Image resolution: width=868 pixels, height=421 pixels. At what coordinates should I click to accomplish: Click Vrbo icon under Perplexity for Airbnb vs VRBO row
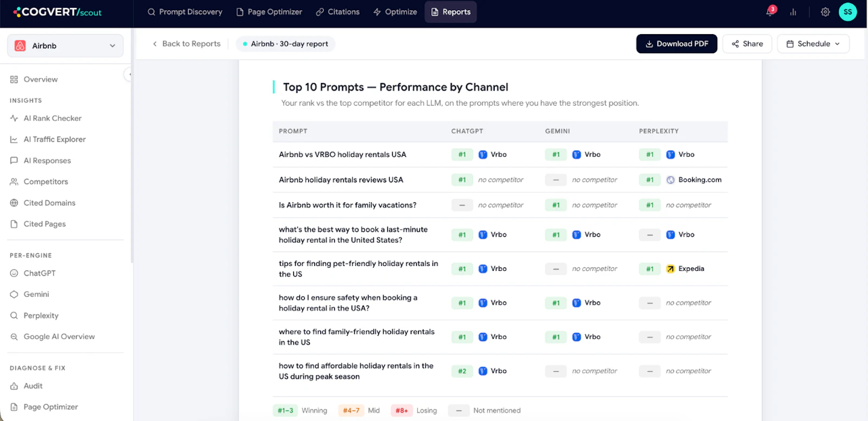(671, 155)
